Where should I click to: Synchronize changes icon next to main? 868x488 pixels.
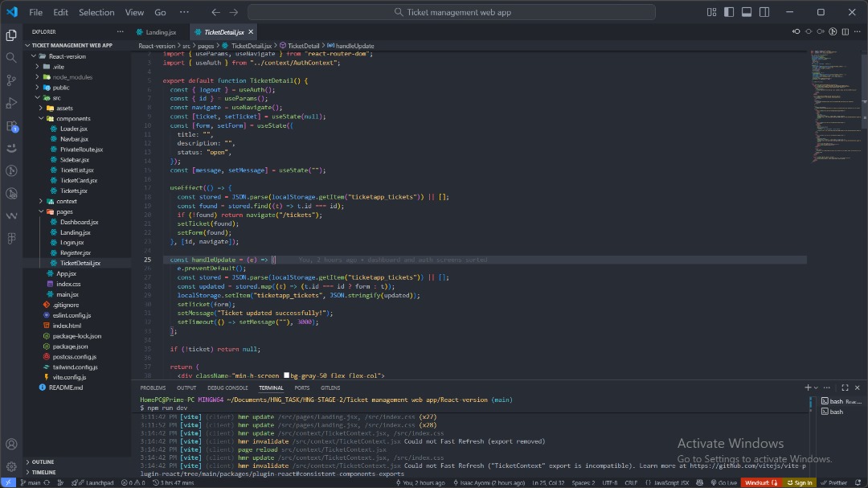47,483
